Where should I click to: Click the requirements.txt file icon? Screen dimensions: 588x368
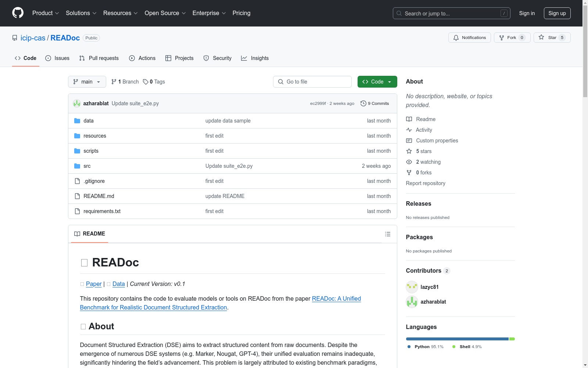point(77,211)
